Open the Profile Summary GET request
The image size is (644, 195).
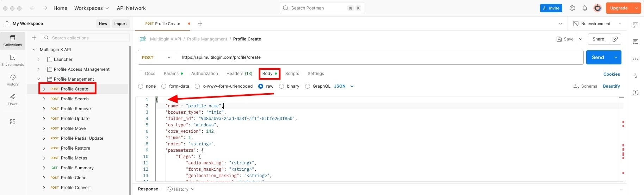77,168
